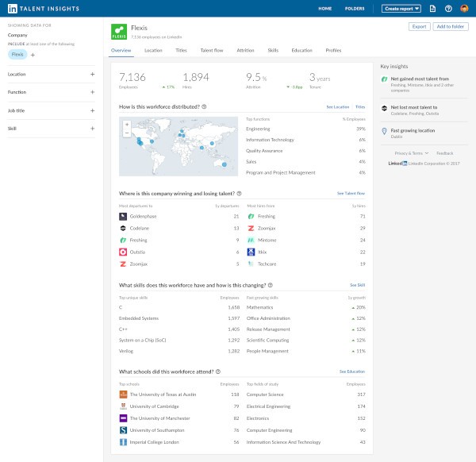
Task: Open FOLDERS in the header
Action: click(x=355, y=9)
